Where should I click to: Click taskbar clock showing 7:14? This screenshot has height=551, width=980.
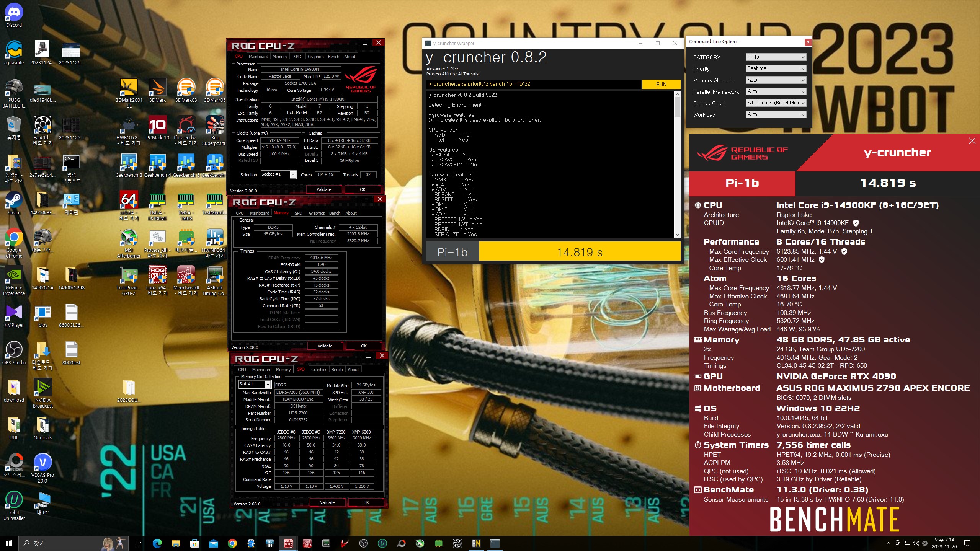pyautogui.click(x=944, y=543)
